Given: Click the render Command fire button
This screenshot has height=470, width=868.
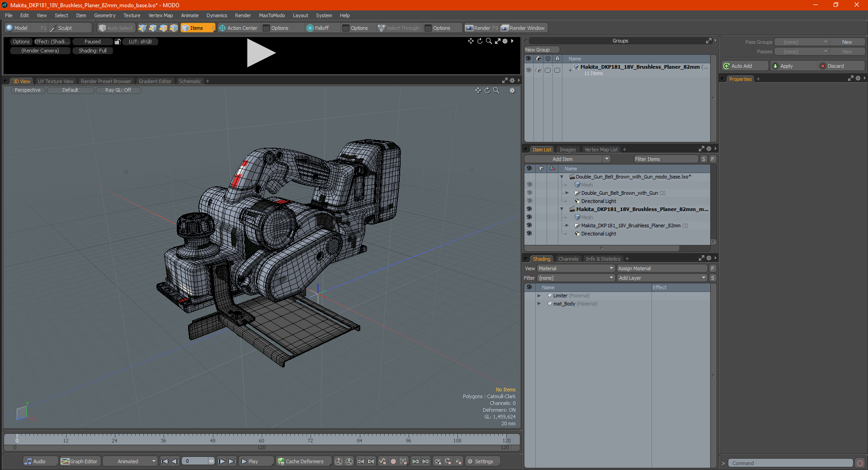Looking at the screenshot, I should pos(860,463).
